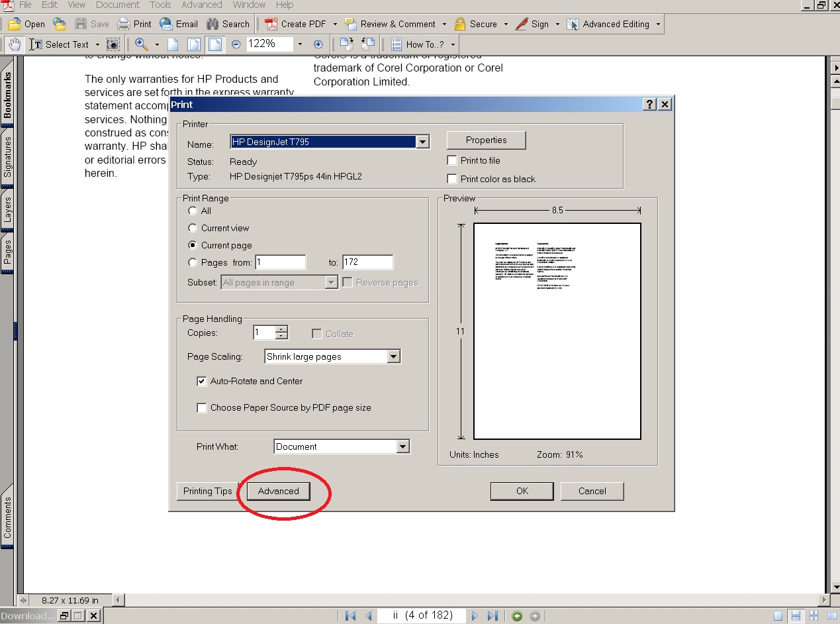The height and width of the screenshot is (624, 840).
Task: Select the Zoom In magnifier tool
Action: pos(141,44)
